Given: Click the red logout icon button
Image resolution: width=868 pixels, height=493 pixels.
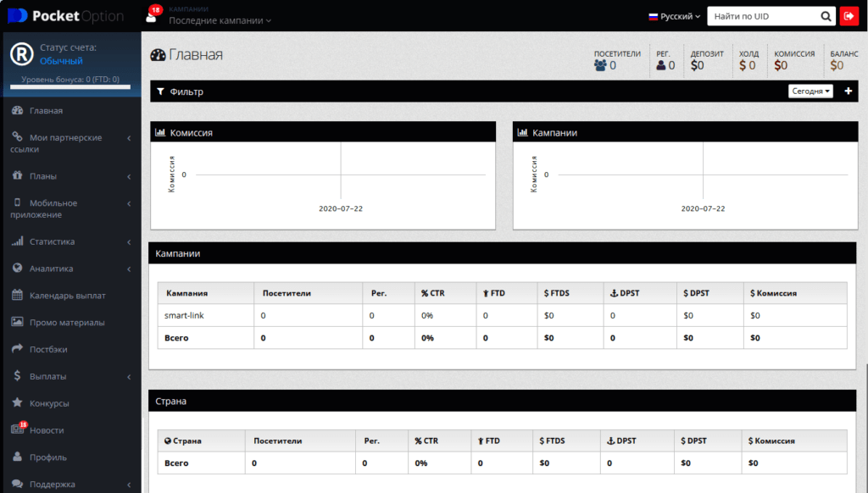Looking at the screenshot, I should click(x=849, y=16).
